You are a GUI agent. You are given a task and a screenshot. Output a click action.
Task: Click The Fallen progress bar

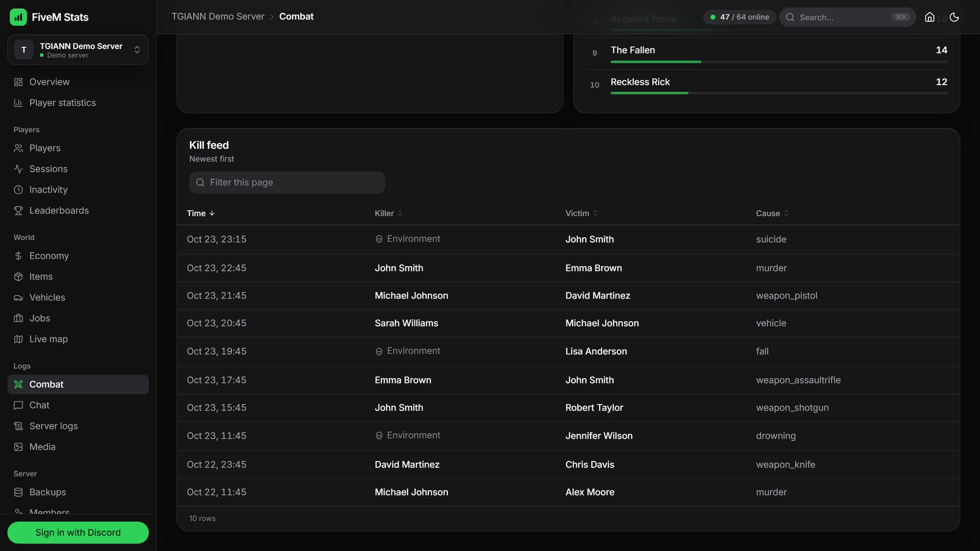(x=778, y=62)
